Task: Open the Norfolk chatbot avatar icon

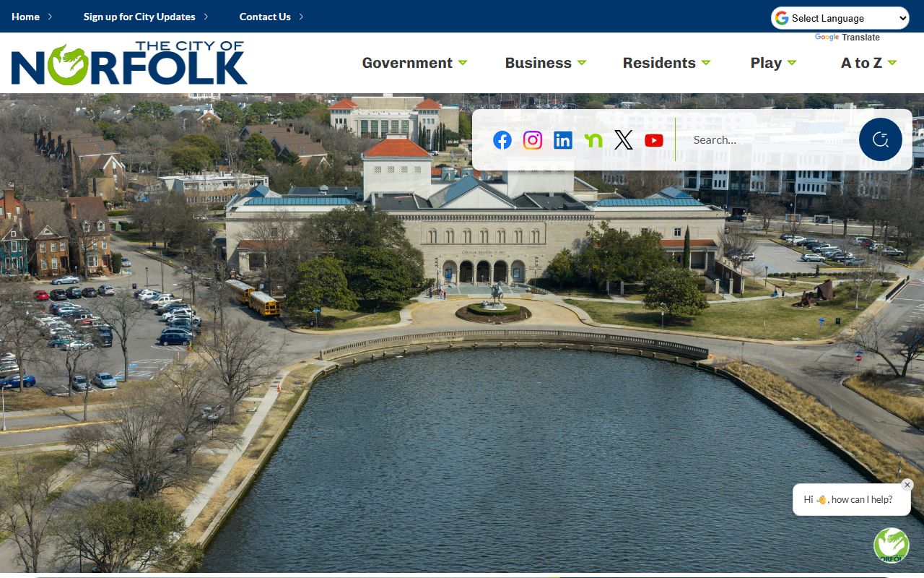Action: [x=892, y=545]
